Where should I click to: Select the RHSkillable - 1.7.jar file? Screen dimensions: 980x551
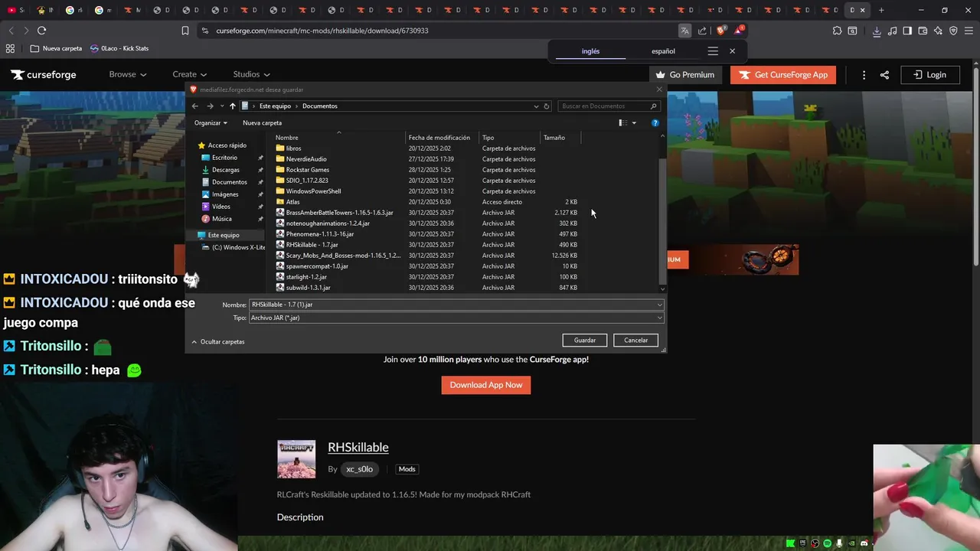tap(312, 245)
